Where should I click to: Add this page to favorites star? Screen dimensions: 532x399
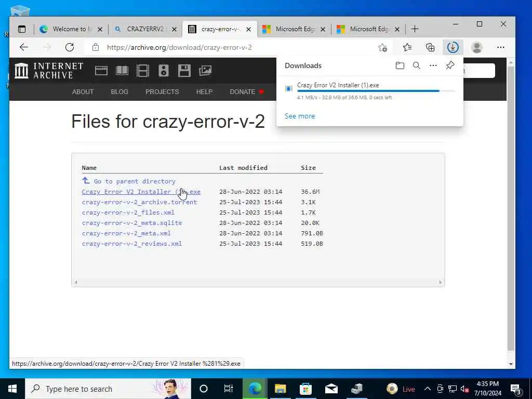(x=383, y=47)
